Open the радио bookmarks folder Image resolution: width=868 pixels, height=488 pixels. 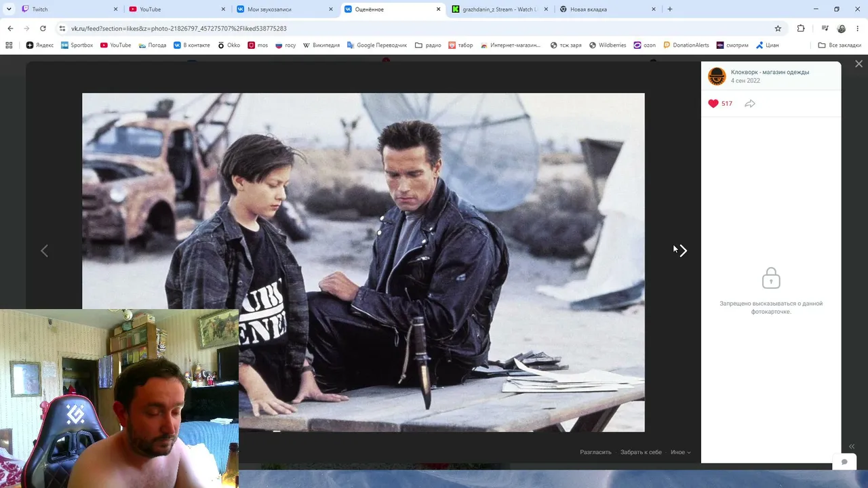pyautogui.click(x=428, y=45)
